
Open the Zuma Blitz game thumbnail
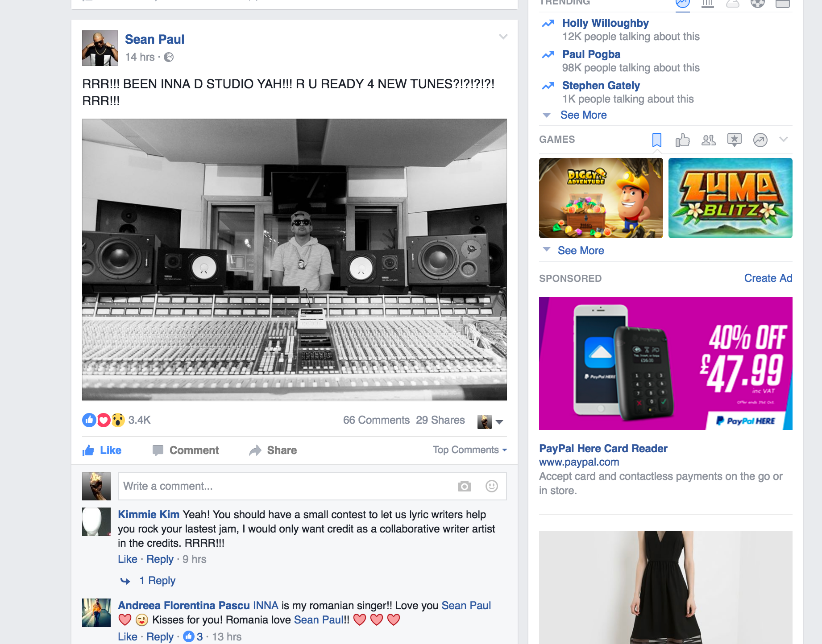click(x=730, y=198)
